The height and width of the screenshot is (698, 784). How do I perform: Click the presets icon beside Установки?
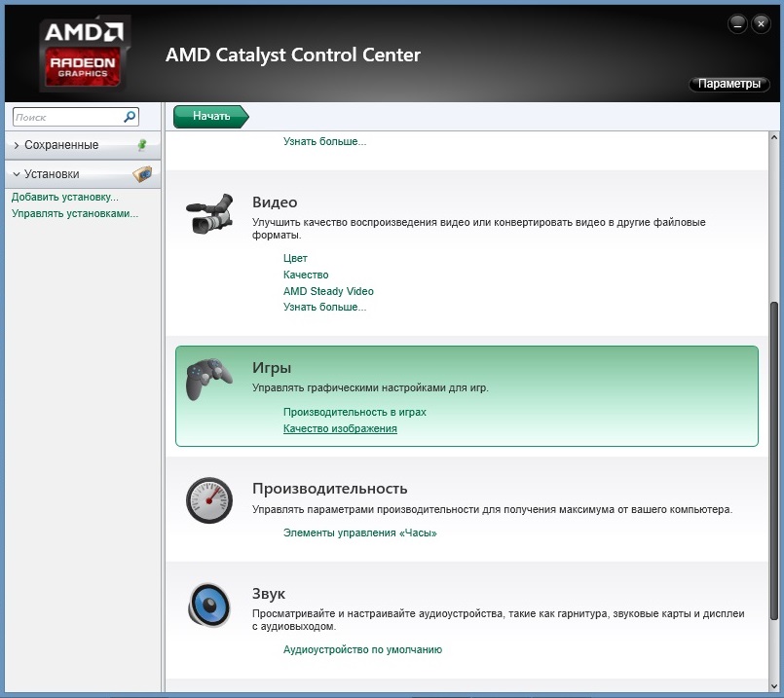pos(142,174)
